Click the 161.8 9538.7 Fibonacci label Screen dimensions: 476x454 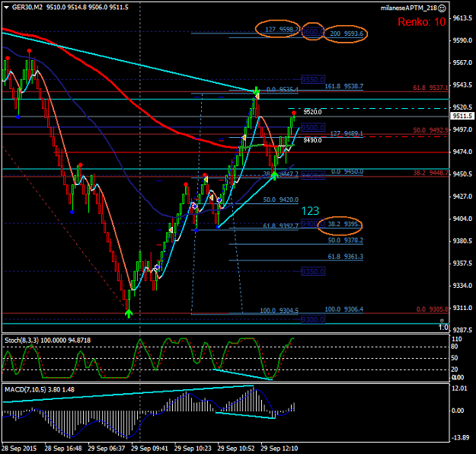pos(343,87)
